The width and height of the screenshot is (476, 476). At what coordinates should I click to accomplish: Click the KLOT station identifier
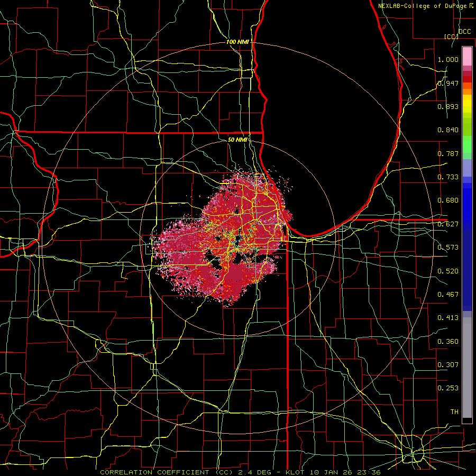[x=295, y=472]
